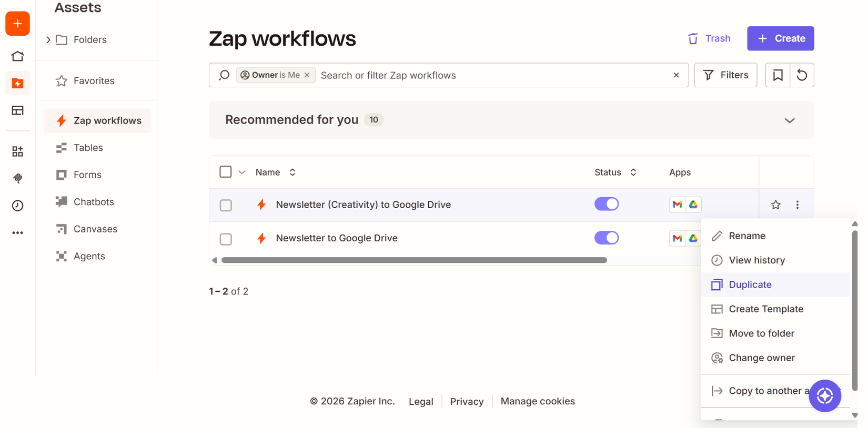Viewport: 868px width, 428px height.
Task: Select the Zaps lightning icon in left rail
Action: [x=17, y=83]
